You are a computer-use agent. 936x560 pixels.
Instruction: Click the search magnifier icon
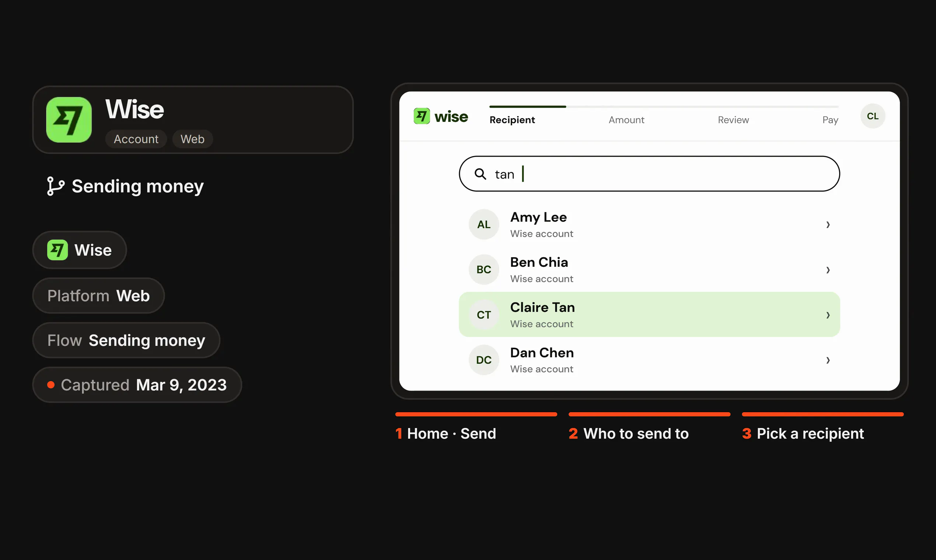tap(480, 174)
